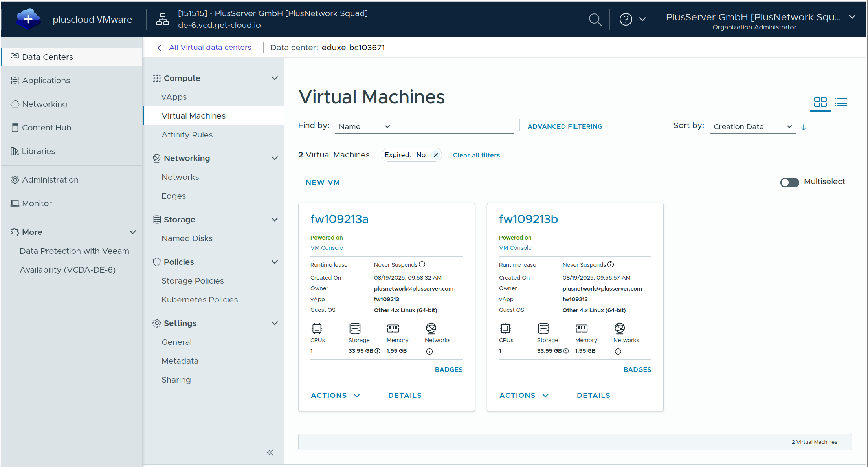Screen dimensions: 868x467
Task: Click the pluscloud VMware logo icon
Action: [28, 19]
